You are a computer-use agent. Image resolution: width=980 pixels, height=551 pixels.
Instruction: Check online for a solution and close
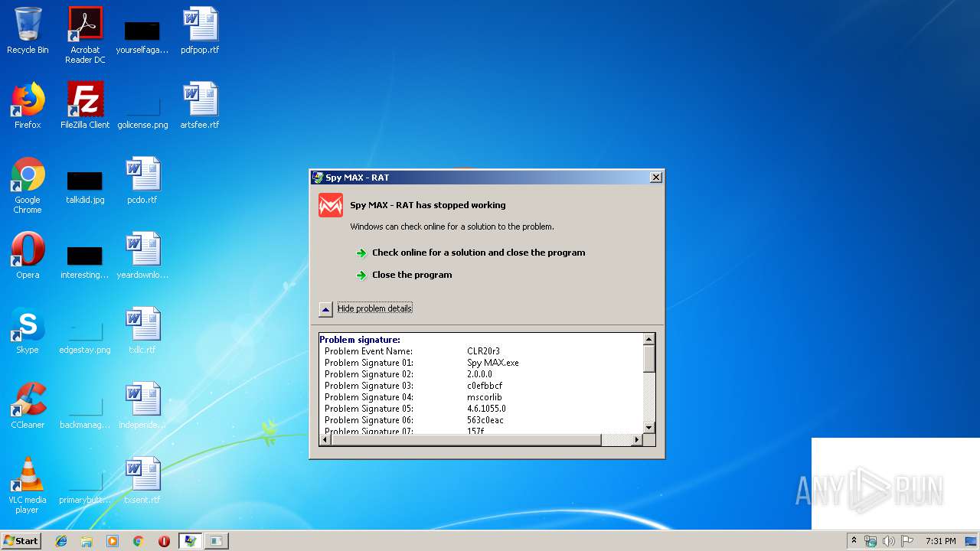pos(479,253)
